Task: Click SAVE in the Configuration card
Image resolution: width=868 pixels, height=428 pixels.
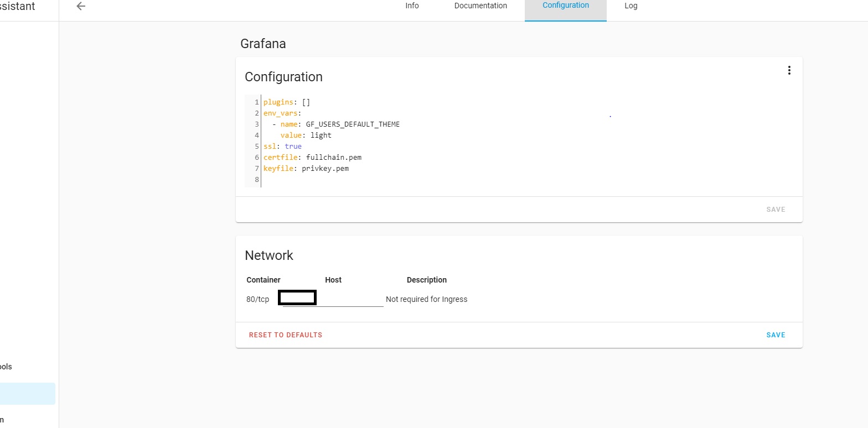Action: 776,210
